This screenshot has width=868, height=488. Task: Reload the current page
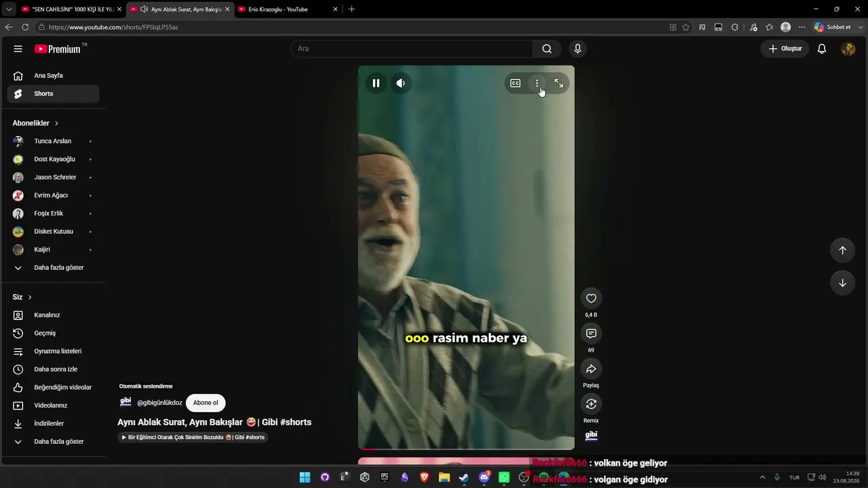[25, 27]
